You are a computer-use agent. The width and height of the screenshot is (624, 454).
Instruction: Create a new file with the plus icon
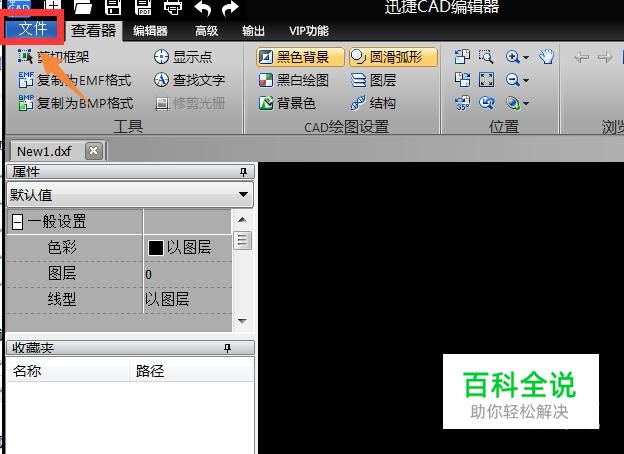click(x=52, y=6)
